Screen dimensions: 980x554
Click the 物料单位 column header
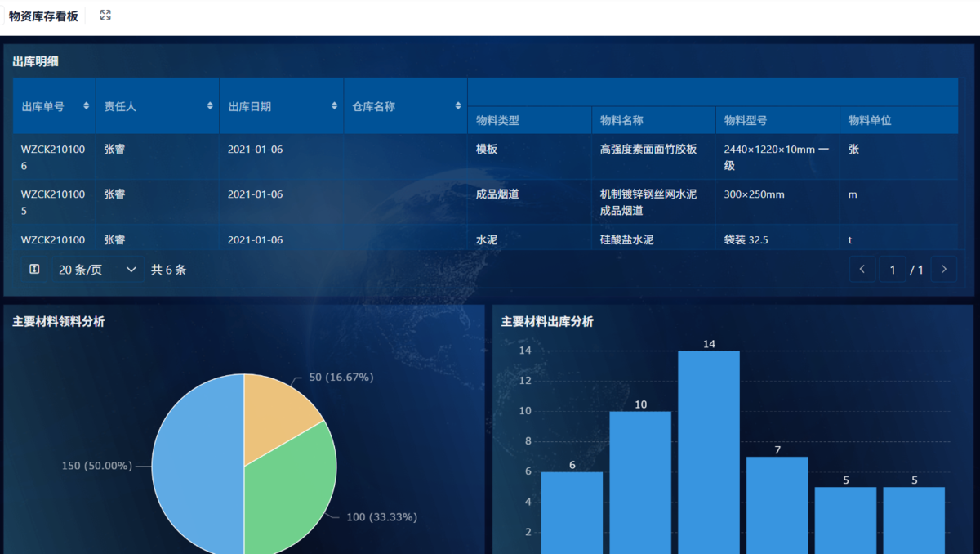tap(898, 120)
